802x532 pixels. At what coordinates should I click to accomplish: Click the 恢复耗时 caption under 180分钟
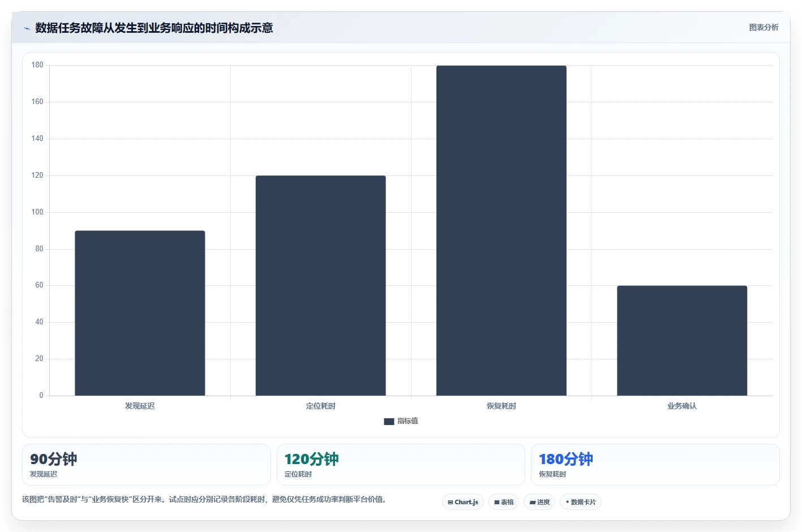pyautogui.click(x=552, y=474)
